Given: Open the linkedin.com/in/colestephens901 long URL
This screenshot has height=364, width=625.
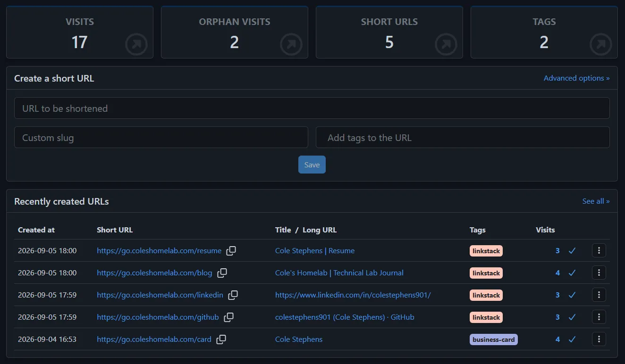Looking at the screenshot, I should click(353, 295).
